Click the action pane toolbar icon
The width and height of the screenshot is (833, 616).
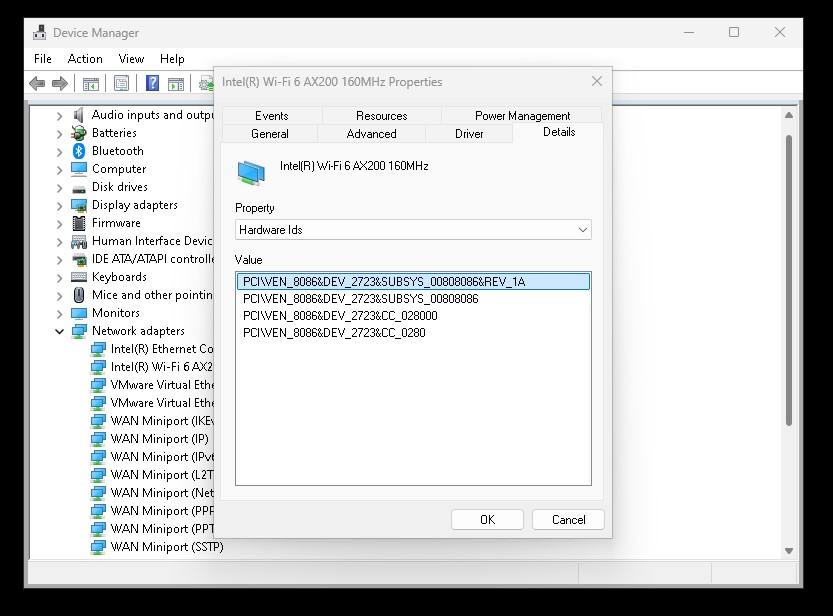pyautogui.click(x=175, y=83)
